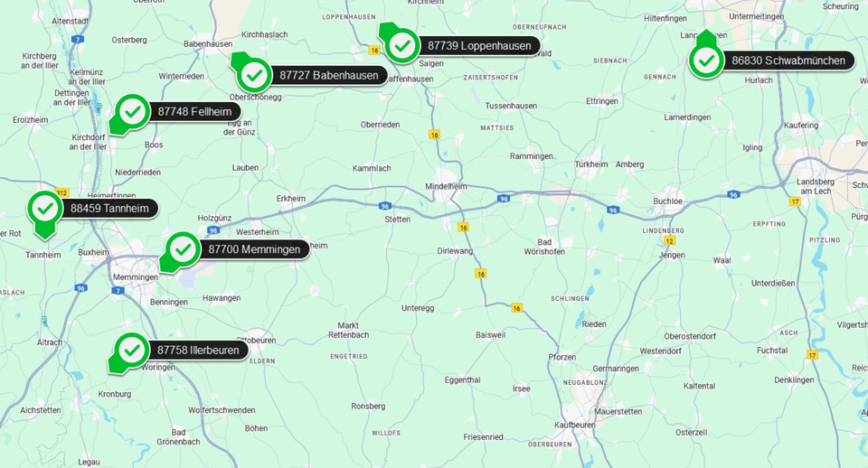Image resolution: width=868 pixels, height=468 pixels.
Task: Click the 87748 Fellheim black label
Action: pyautogui.click(x=195, y=112)
